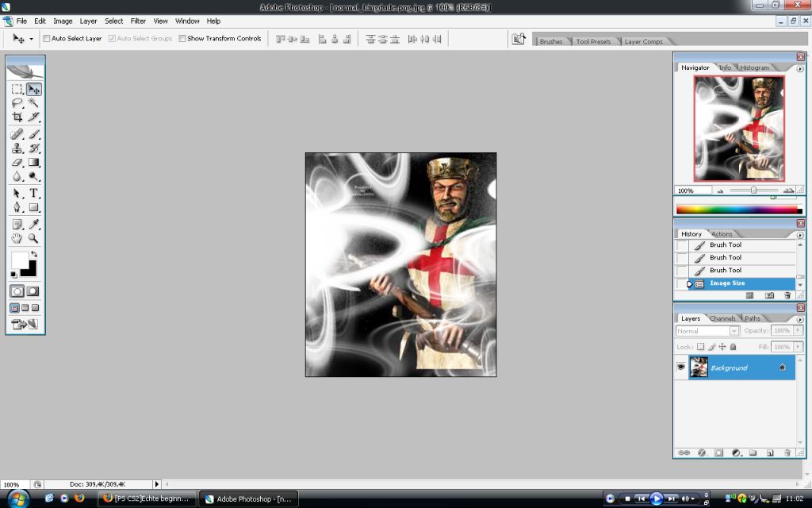Switch to Standard edit mode
812x508 pixels.
[17, 291]
